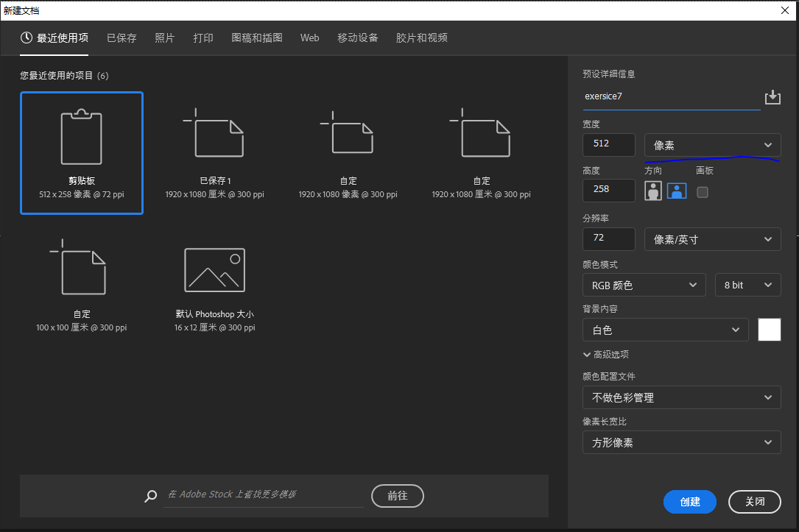Switch to the 移动设备 tab
The image size is (799, 532).
click(358, 38)
